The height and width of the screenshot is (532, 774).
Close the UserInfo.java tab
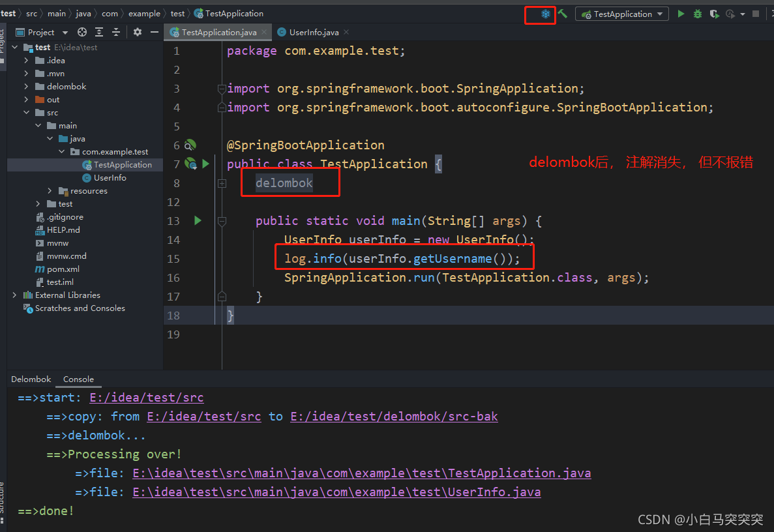[346, 32]
